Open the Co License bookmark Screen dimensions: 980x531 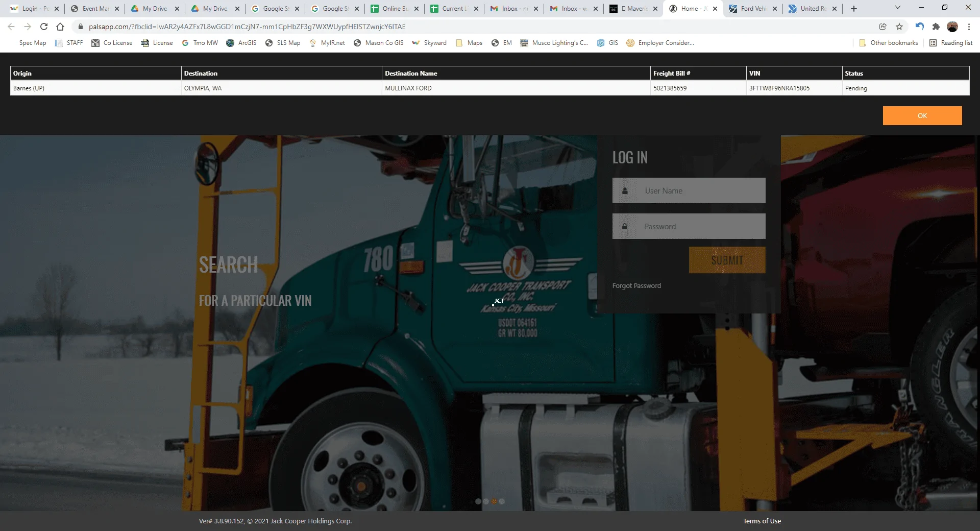coord(112,43)
